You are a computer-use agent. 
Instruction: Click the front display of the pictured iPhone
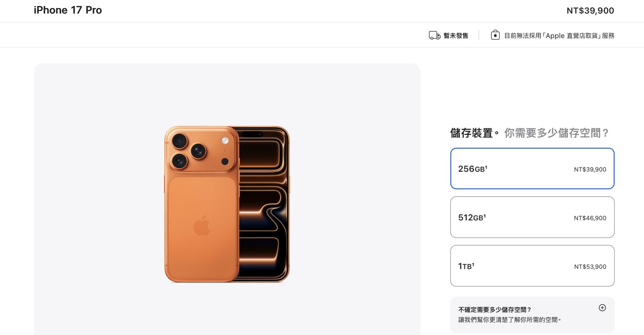click(x=264, y=204)
